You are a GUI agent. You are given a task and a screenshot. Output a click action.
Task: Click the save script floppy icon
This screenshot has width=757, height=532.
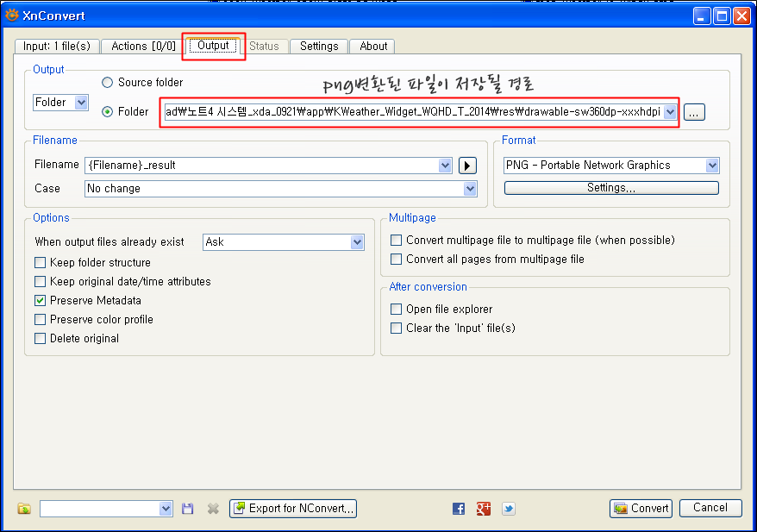188,509
